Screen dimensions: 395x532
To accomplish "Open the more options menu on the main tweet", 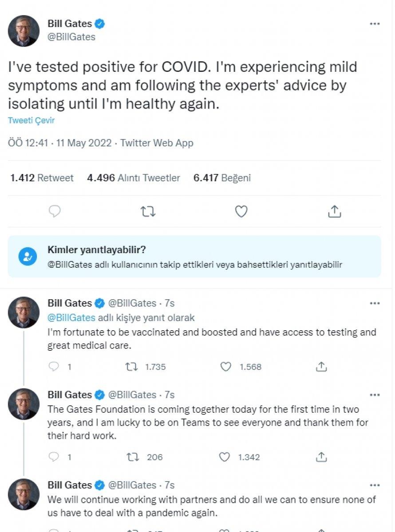I will tap(375, 24).
